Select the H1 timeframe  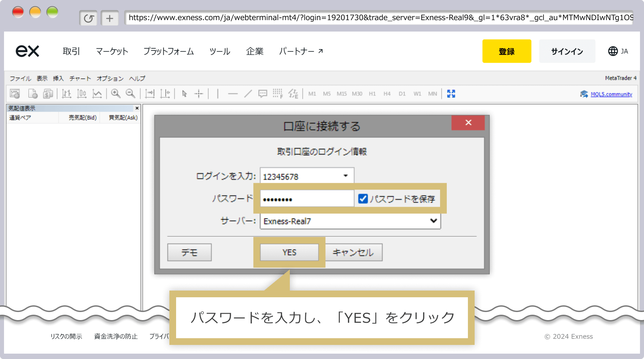[x=372, y=94]
